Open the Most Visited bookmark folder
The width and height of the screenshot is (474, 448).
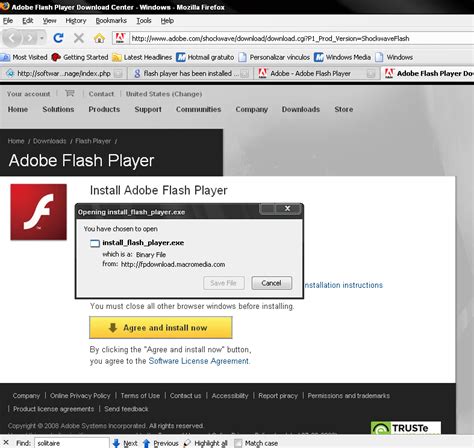[x=24, y=57]
